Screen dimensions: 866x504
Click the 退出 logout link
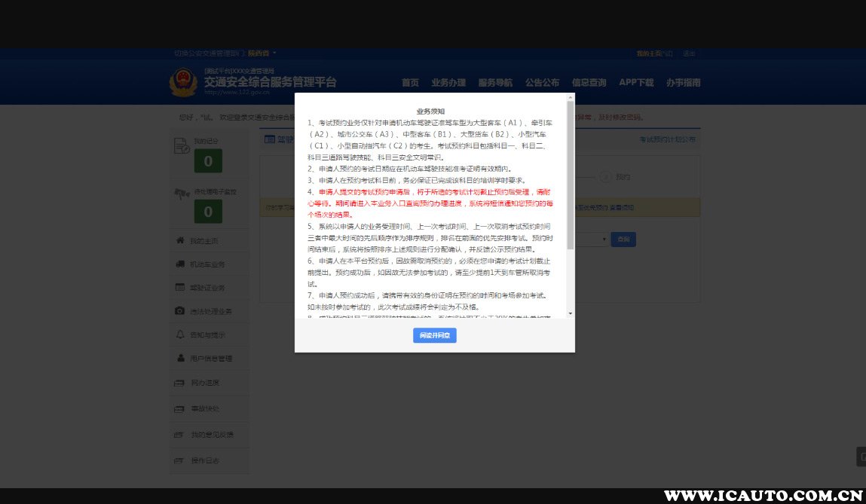click(x=689, y=53)
